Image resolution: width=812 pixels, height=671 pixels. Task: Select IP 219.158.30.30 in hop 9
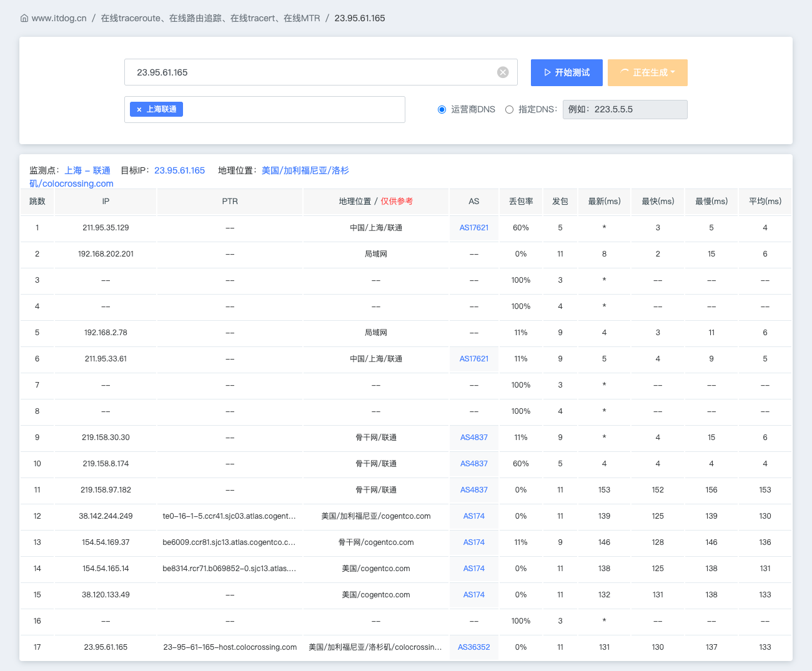[x=106, y=438]
